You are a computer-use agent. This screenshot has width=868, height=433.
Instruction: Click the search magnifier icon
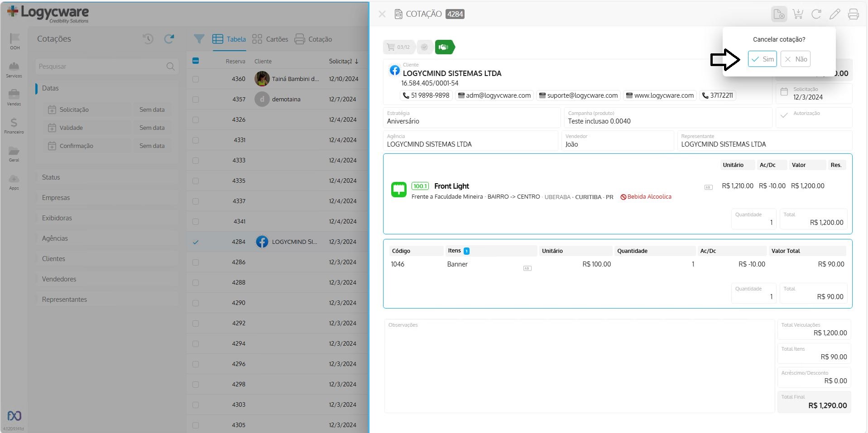170,67
